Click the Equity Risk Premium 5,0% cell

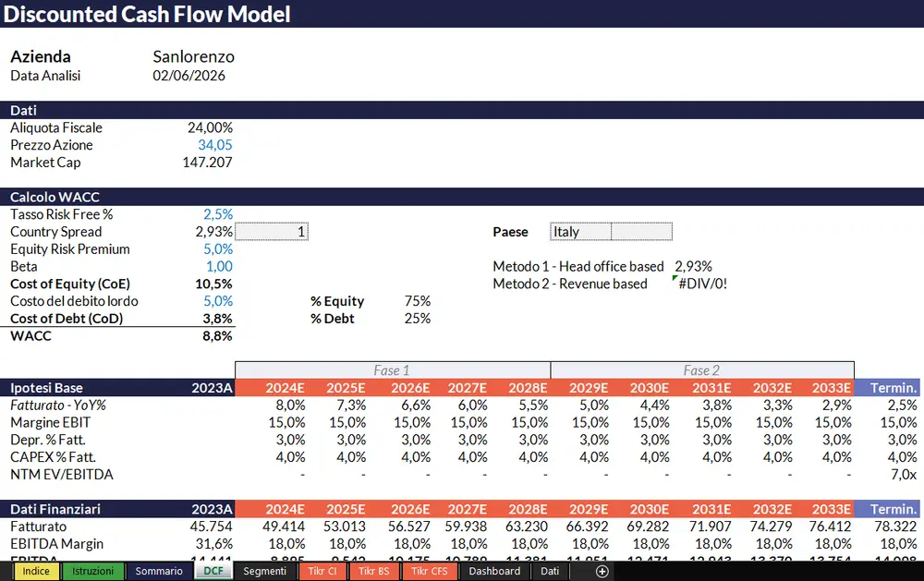click(x=218, y=249)
